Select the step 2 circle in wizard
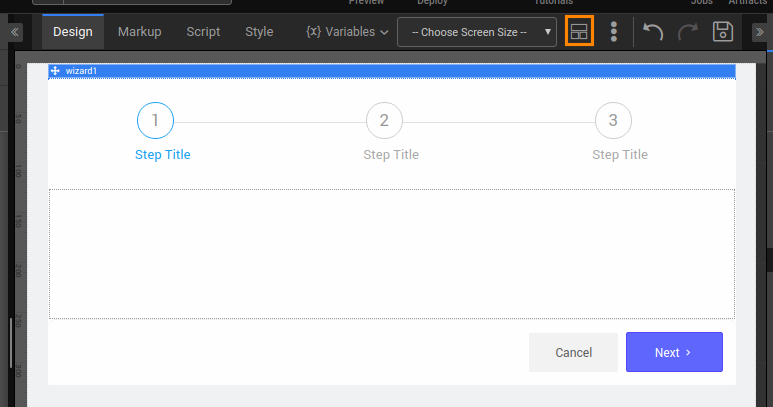 [x=384, y=121]
